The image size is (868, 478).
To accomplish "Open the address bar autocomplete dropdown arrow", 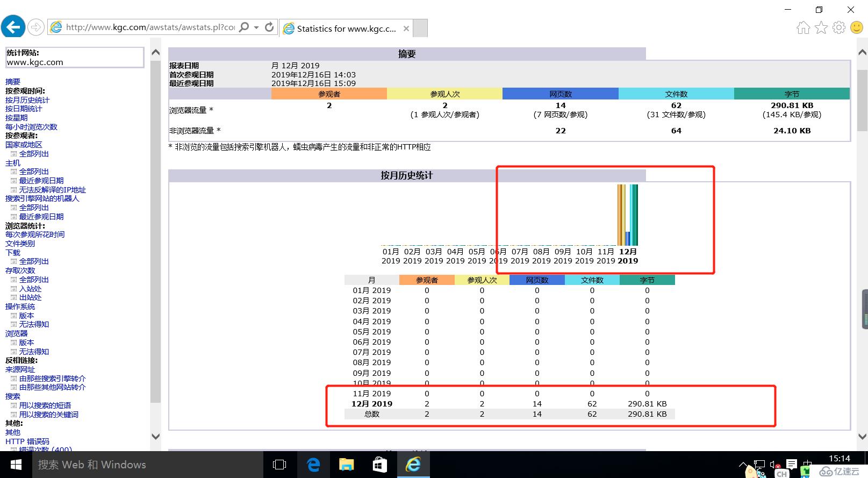I will [x=256, y=27].
